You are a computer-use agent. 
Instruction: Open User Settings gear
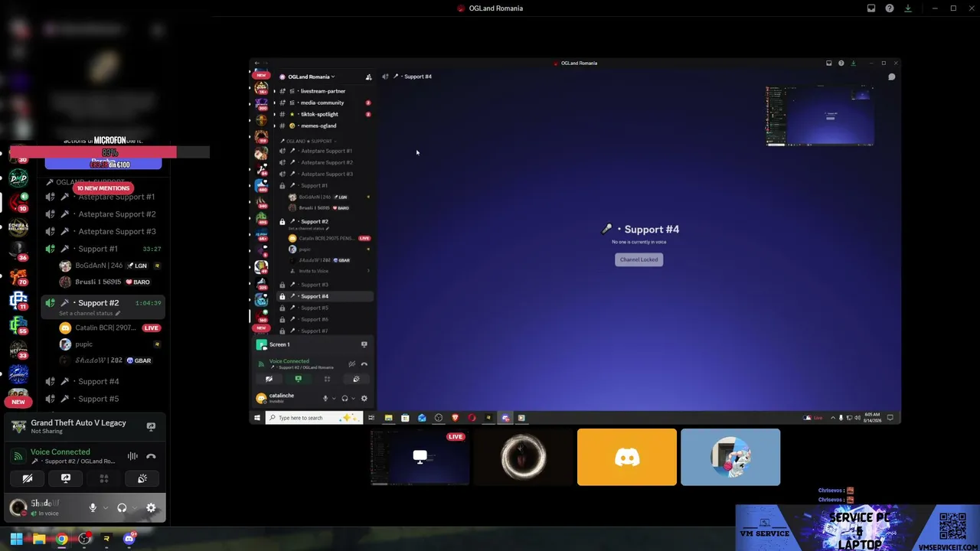[x=151, y=507]
